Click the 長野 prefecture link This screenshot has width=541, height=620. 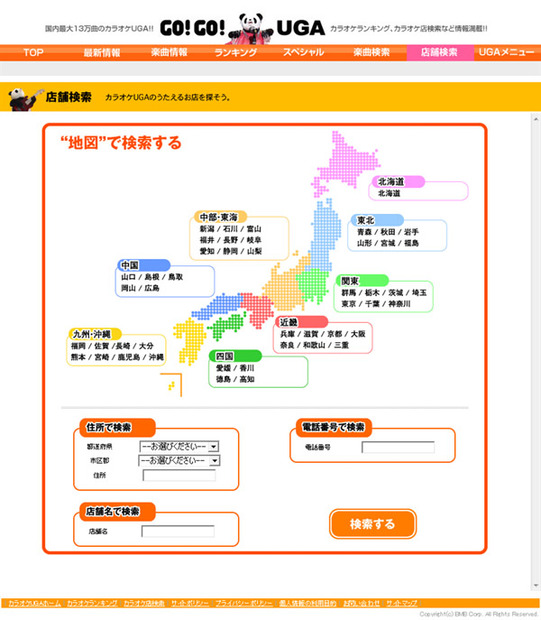pyautogui.click(x=231, y=240)
